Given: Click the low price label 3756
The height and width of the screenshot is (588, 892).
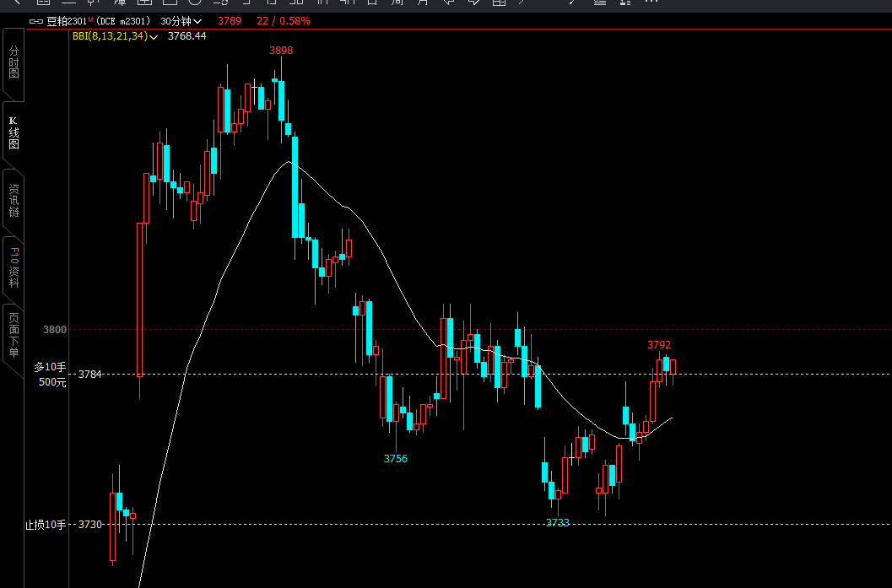Looking at the screenshot, I should click(396, 459).
